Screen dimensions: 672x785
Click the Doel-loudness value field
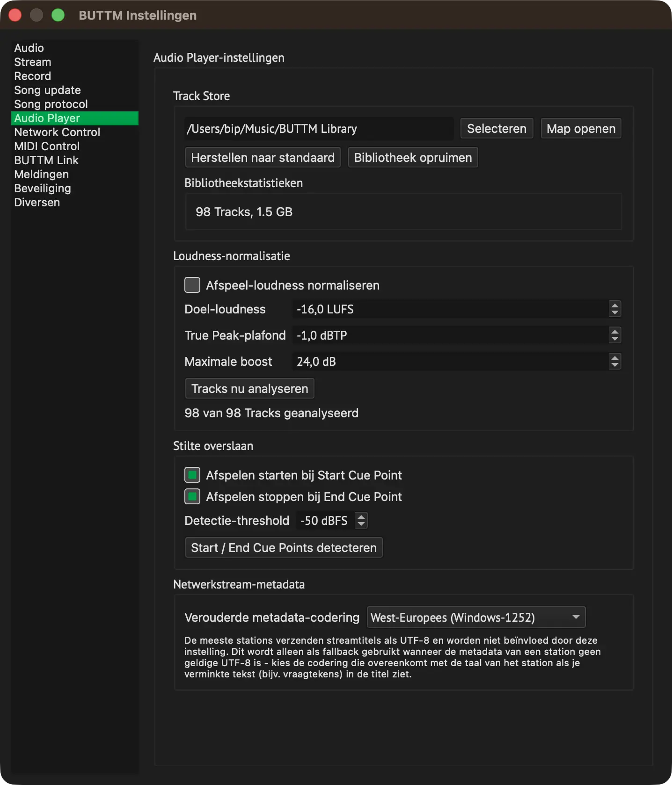[450, 309]
